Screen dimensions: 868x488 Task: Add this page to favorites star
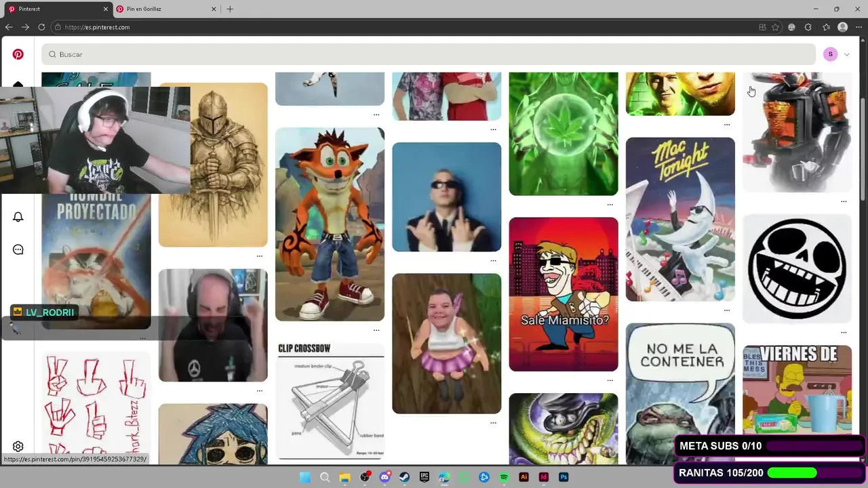click(775, 27)
